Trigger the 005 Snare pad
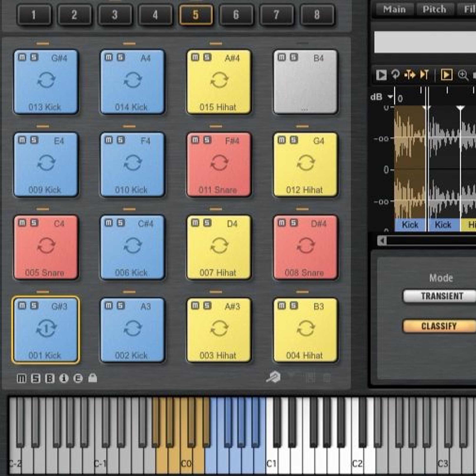The height and width of the screenshot is (476, 476). tap(46, 247)
